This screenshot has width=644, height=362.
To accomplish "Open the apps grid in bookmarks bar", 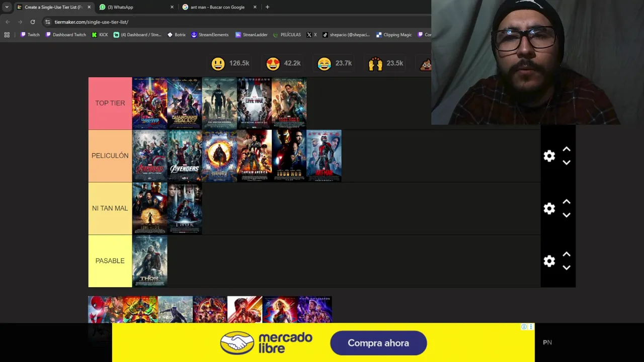I will 7,35.
